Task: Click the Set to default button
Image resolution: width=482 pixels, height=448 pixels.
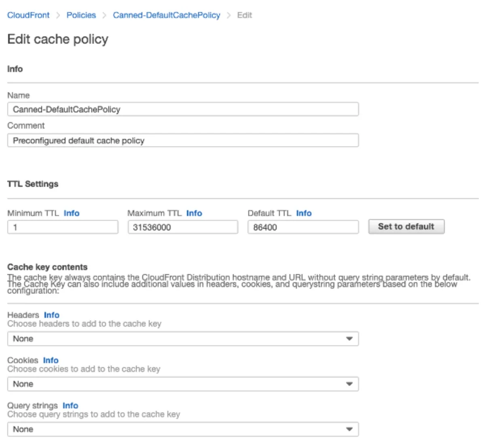Action: 406,226
